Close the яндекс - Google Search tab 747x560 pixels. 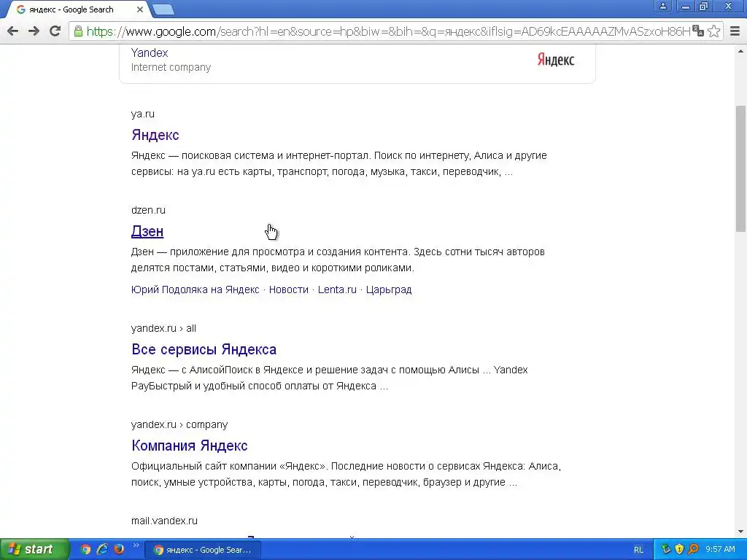tap(139, 9)
